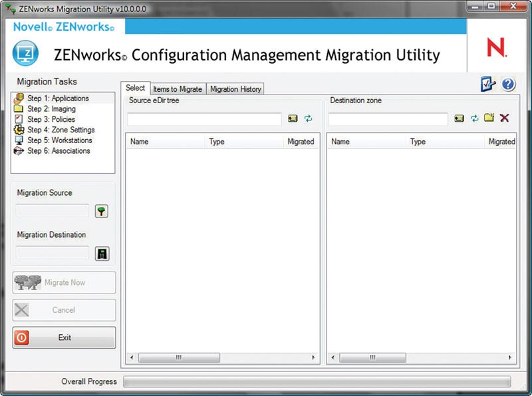Click the Source eDir tree horizontal scrollbar thumb
This screenshot has height=396, width=532.
(179, 357)
